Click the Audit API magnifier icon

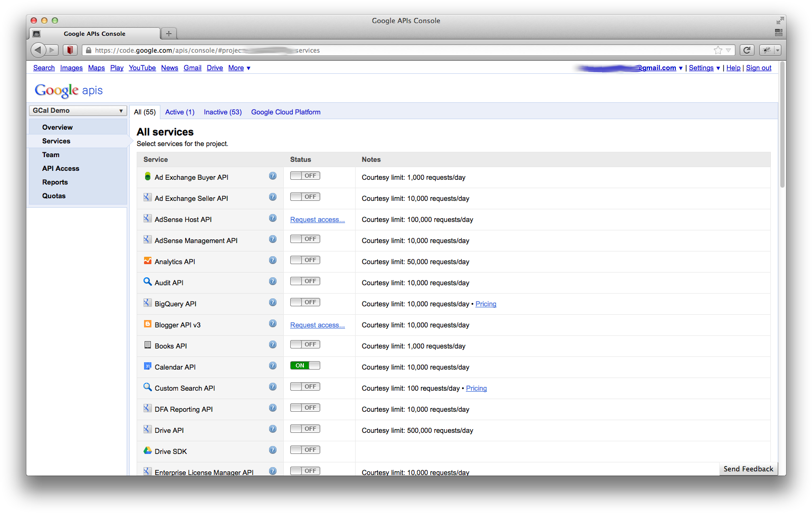tap(147, 281)
